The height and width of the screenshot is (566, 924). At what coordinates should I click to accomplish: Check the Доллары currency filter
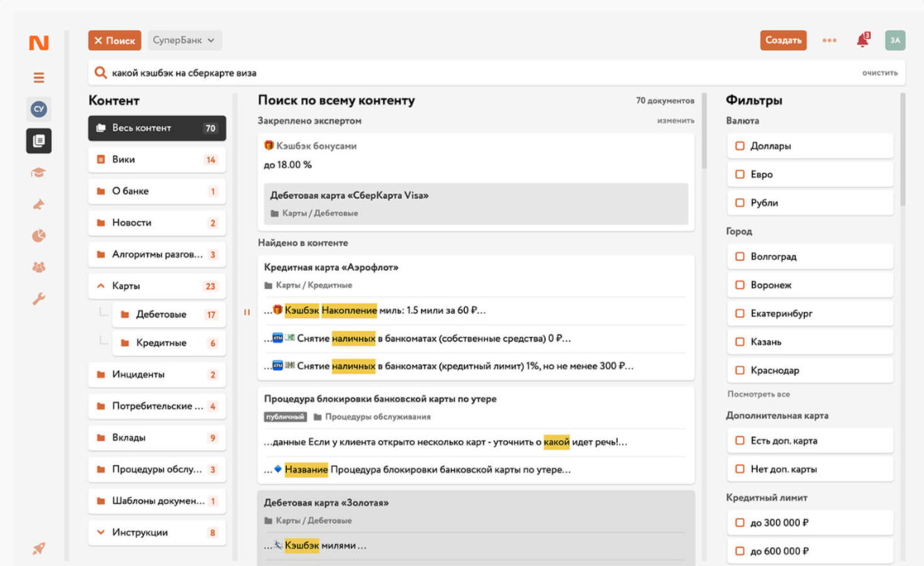pos(740,146)
